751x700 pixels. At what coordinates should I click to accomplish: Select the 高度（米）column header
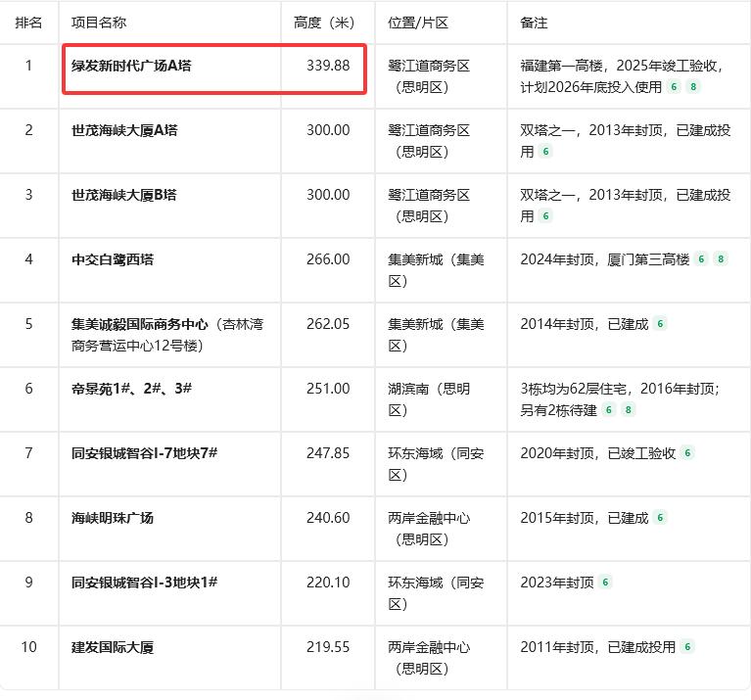tap(324, 23)
